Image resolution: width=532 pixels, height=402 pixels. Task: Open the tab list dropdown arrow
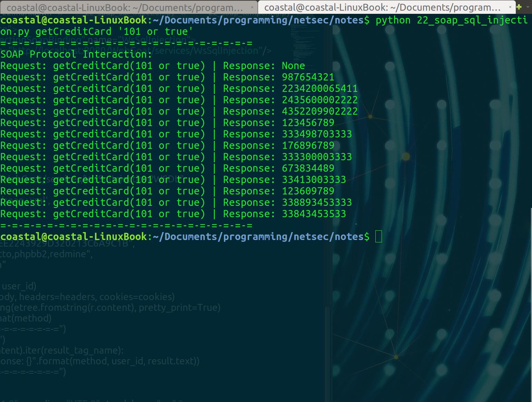click(x=528, y=7)
